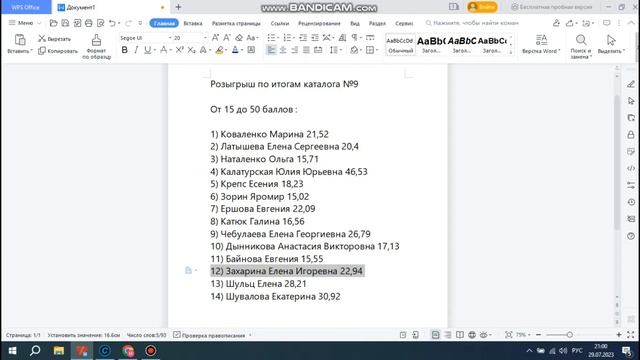Apply subscript formatting
This screenshot has height=360, width=640.
coord(191,50)
